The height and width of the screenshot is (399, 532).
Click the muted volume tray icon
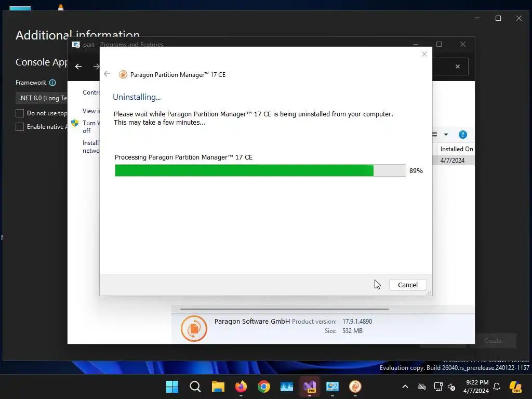451,387
